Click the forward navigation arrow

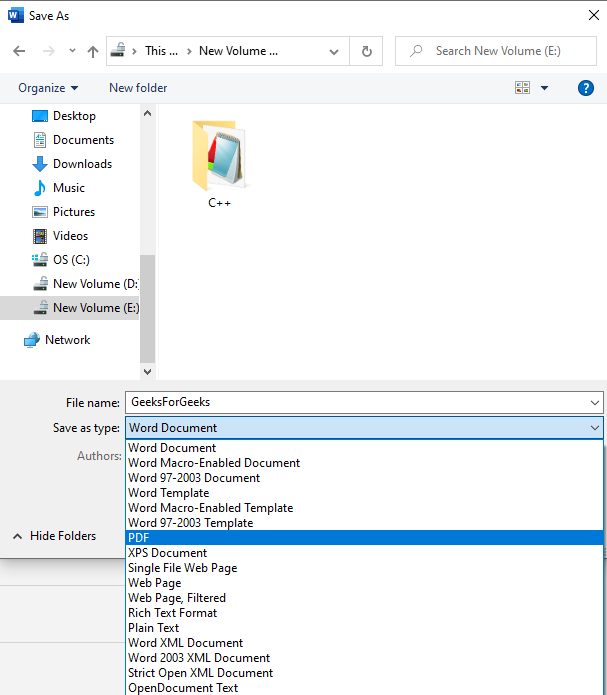[48, 51]
